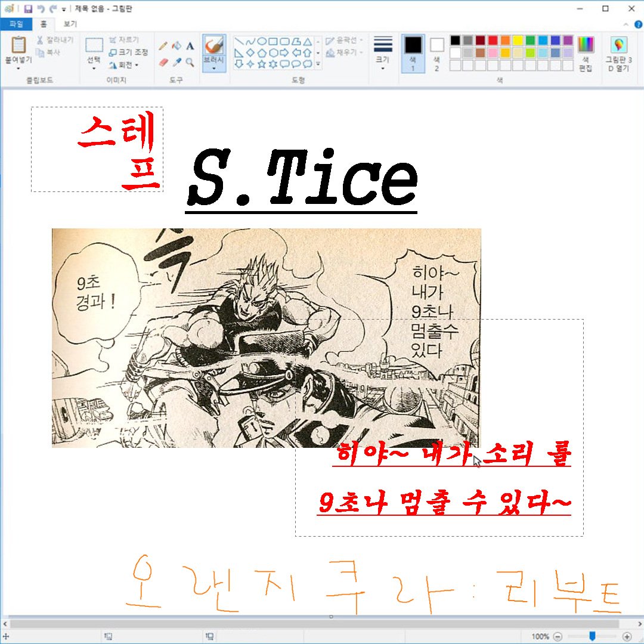
Task: Expand the 선택 selection options dropdown
Action: coord(94,68)
